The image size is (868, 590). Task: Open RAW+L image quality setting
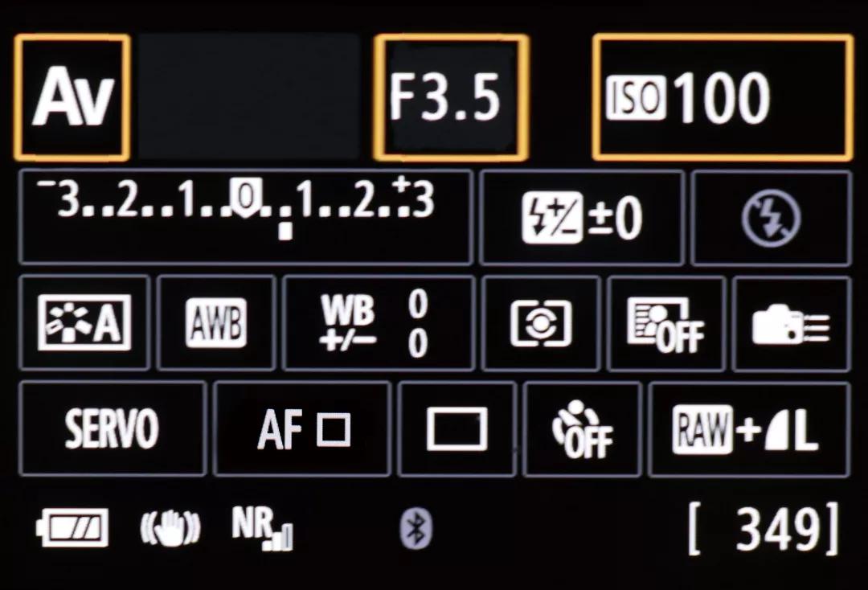pos(749,428)
